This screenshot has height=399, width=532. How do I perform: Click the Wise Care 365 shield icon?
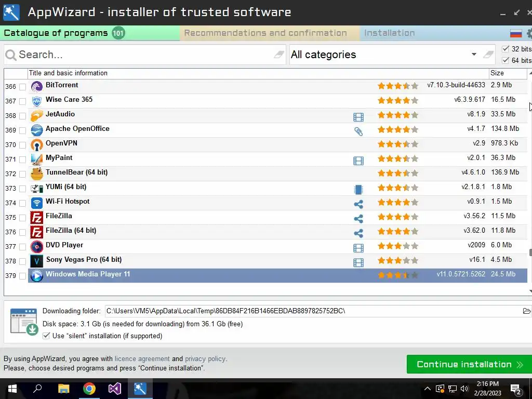[x=37, y=101]
